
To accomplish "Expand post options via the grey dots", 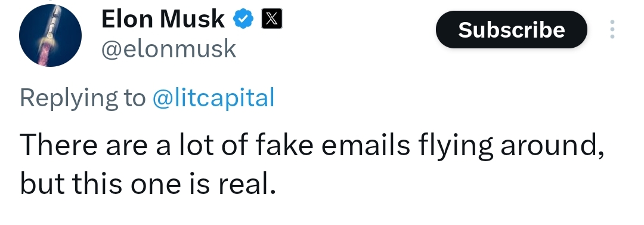I will point(612,29).
